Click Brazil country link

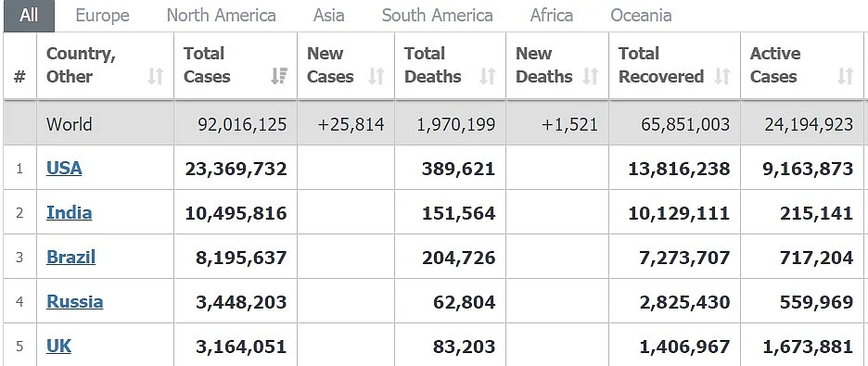70,257
